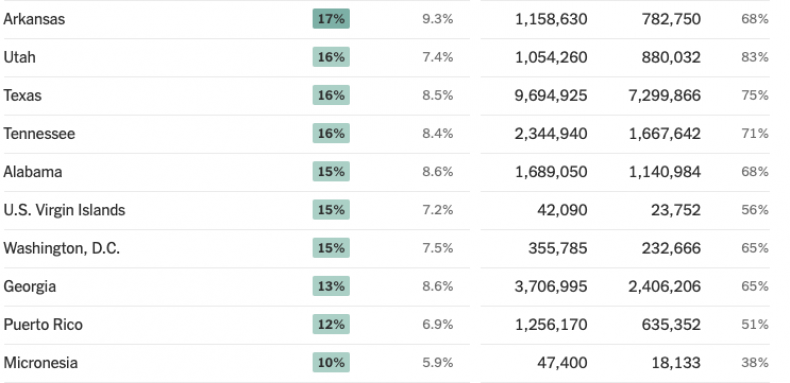Select the Georgia row name

[30, 287]
